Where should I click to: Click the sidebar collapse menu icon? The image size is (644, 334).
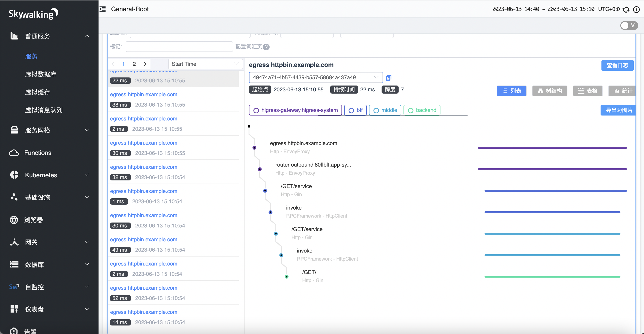point(103,9)
